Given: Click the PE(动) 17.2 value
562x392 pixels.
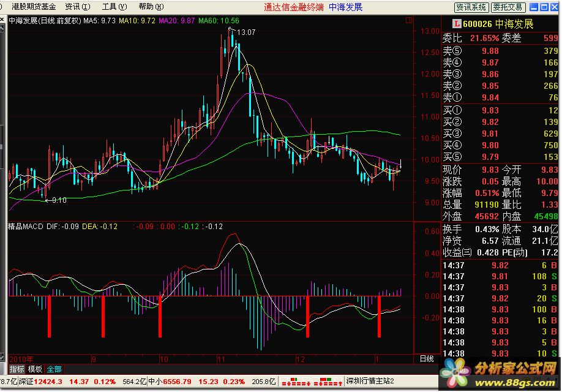Looking at the screenshot, I should [550, 252].
